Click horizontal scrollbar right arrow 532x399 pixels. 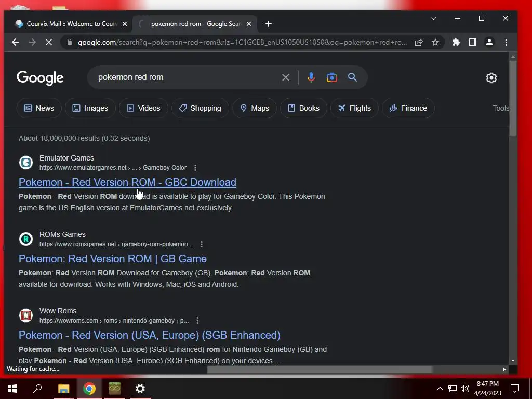[504, 369]
